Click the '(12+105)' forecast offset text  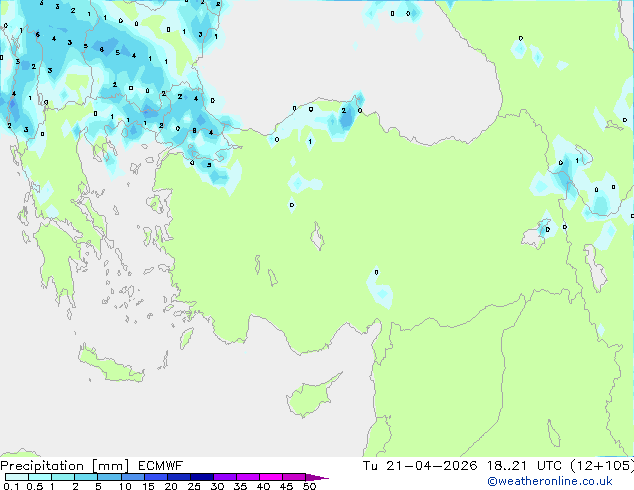602,466
